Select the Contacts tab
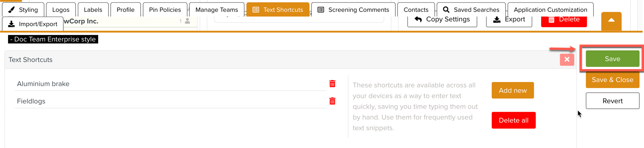This screenshot has height=148, width=644. tap(416, 10)
